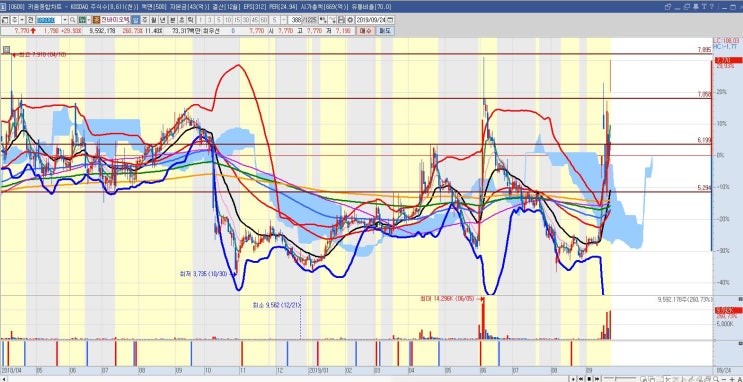Choose the 1 interval button
743x382 pixels.
200,20
